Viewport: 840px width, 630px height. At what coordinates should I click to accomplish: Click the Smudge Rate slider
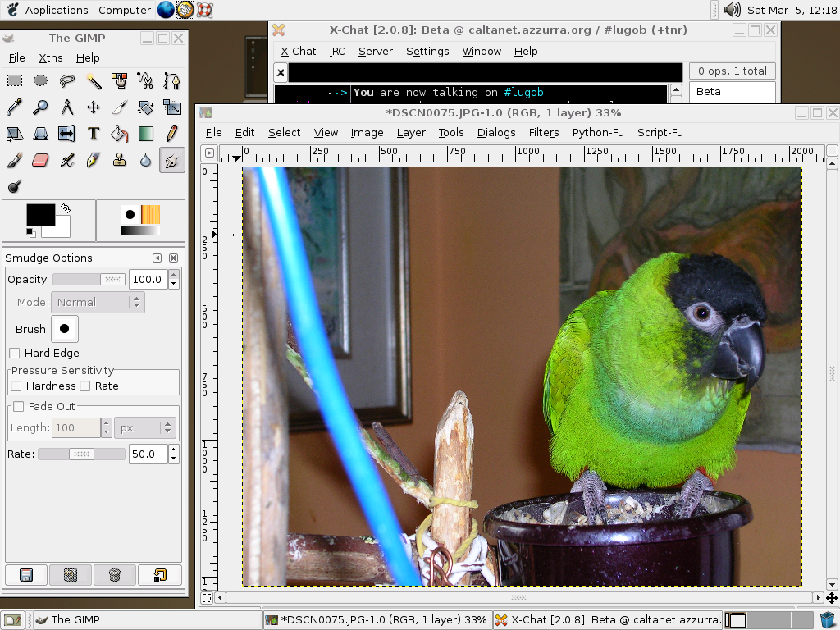(x=81, y=454)
